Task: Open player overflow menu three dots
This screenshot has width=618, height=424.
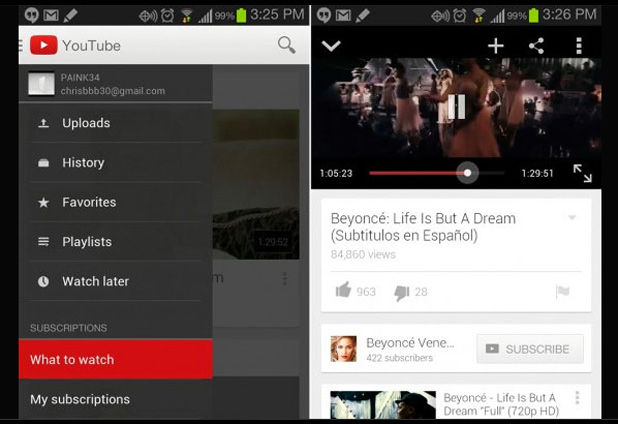Action: coord(579,46)
